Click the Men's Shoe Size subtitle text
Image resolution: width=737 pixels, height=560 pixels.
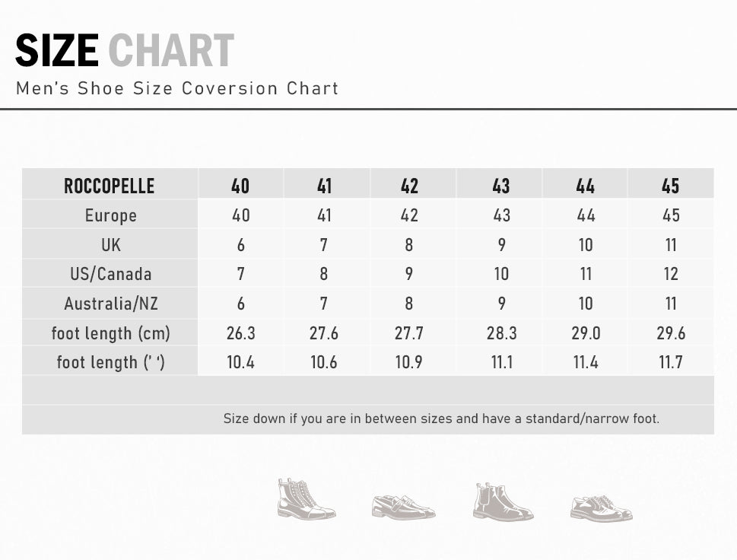(x=177, y=88)
